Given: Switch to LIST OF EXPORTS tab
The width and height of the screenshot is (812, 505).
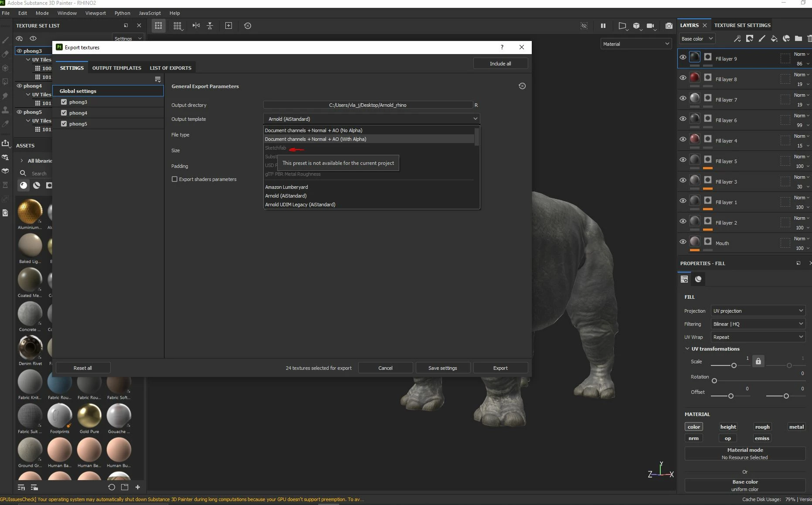Looking at the screenshot, I should click(170, 68).
